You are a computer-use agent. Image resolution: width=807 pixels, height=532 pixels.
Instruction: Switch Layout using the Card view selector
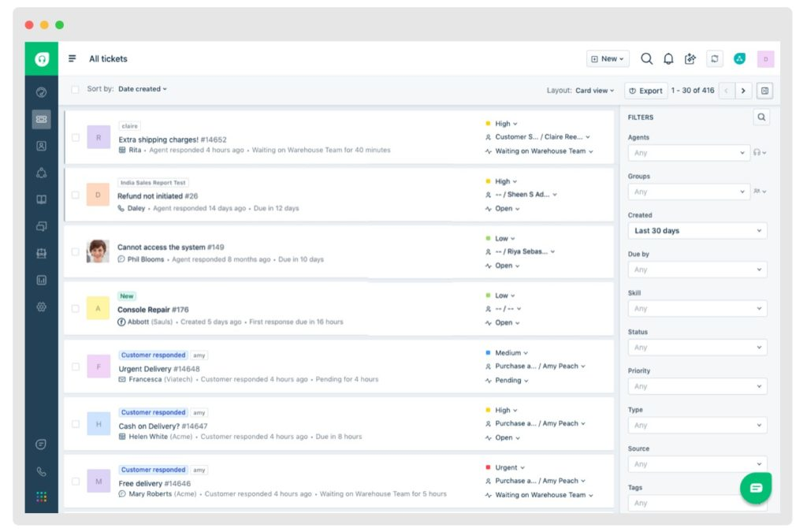tap(595, 90)
